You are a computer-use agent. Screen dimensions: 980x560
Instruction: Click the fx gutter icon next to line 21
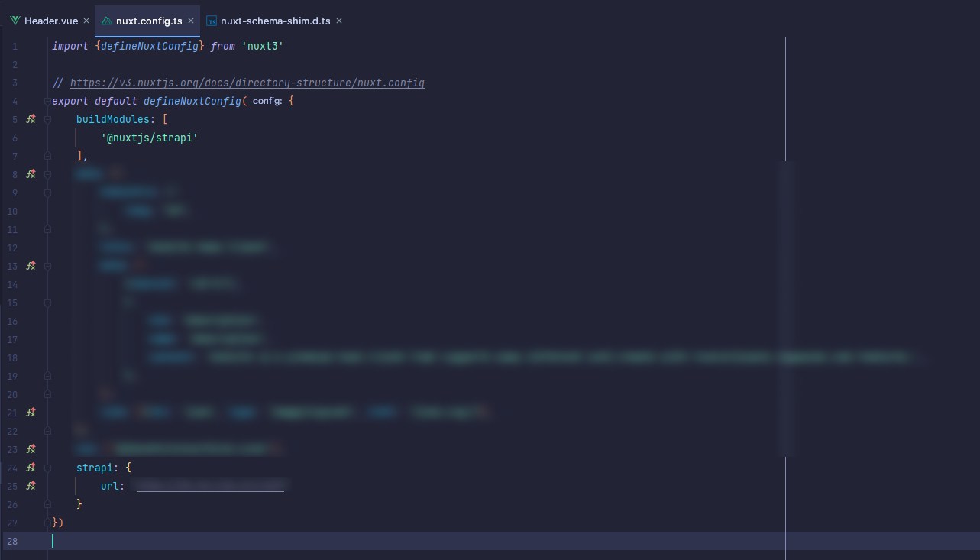(x=31, y=413)
